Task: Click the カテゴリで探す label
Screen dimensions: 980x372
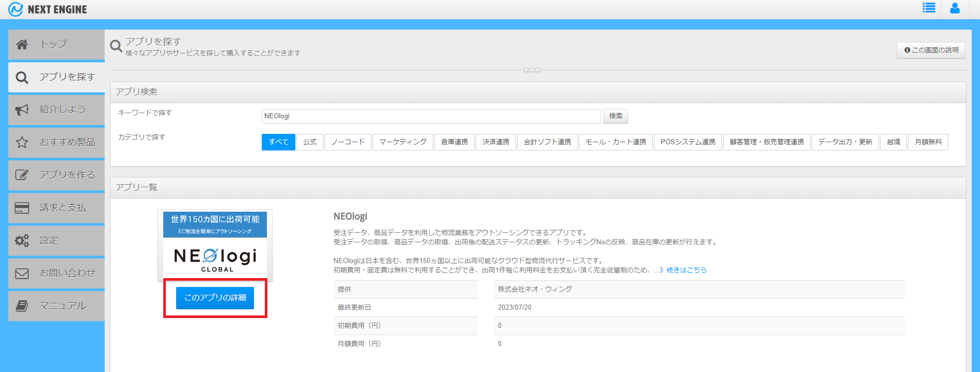Action: [x=141, y=137]
